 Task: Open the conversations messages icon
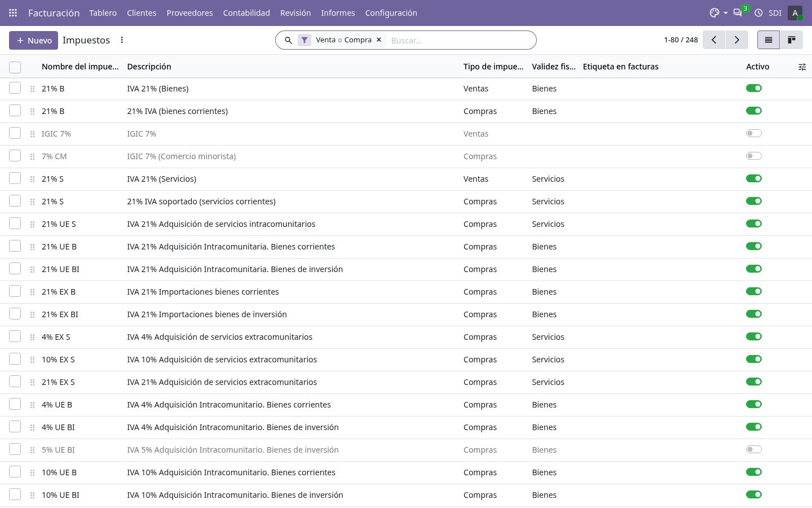738,12
